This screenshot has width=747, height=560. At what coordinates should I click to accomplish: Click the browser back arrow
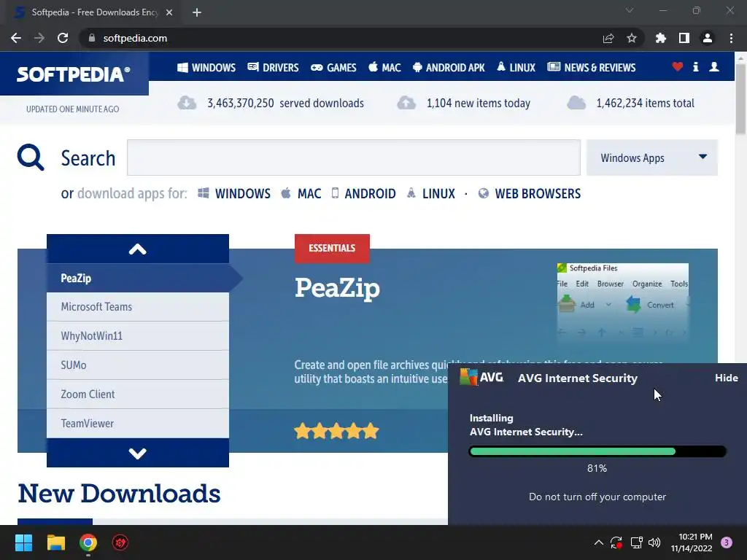(x=16, y=38)
